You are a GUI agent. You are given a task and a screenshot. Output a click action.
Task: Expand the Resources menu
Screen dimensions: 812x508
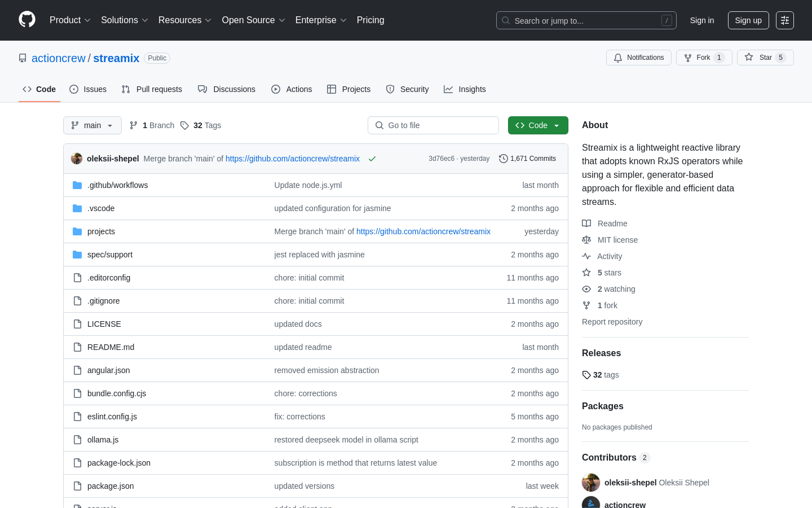pos(185,20)
